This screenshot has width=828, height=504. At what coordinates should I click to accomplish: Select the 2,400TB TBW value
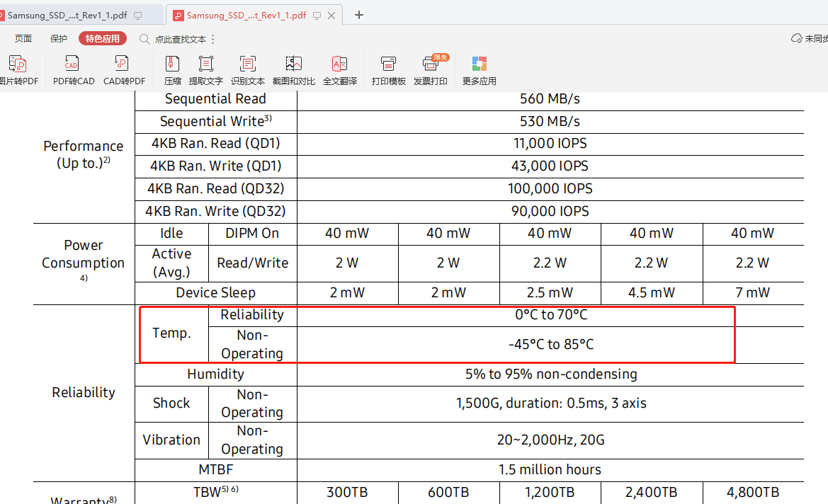651,493
